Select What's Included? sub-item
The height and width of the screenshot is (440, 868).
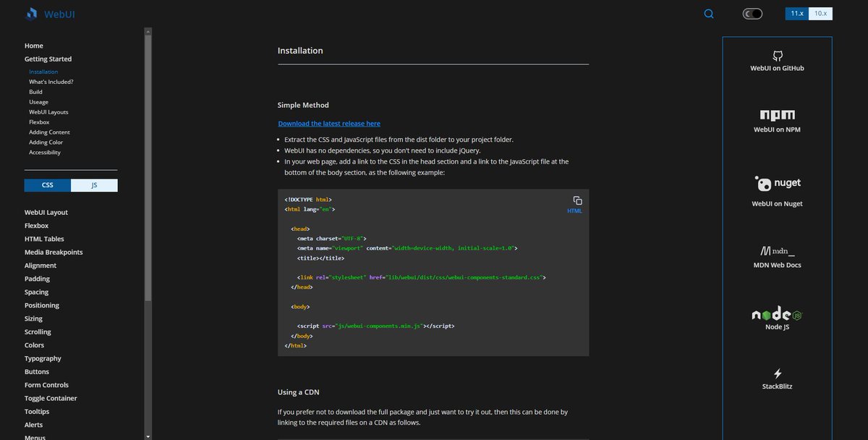click(51, 82)
